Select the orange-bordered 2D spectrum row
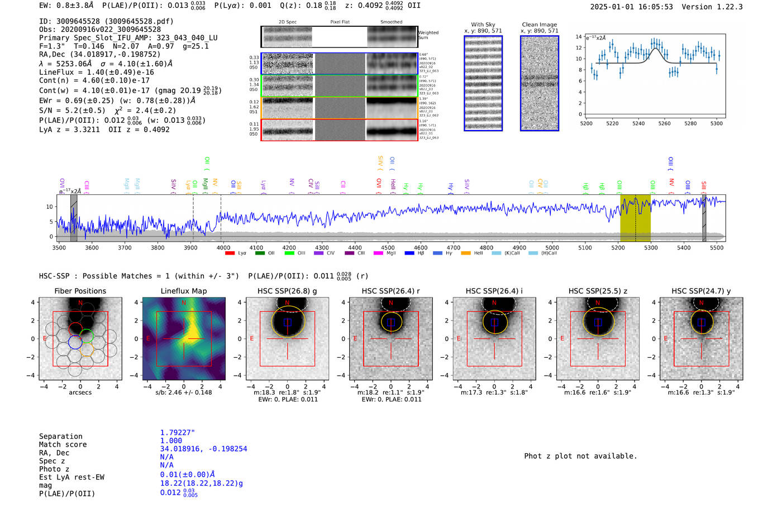Screen dimensions: 782x532 click(340, 108)
